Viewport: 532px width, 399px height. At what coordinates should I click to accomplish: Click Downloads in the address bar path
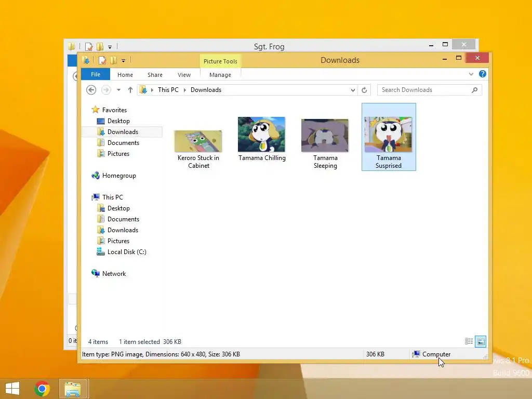[206, 90]
